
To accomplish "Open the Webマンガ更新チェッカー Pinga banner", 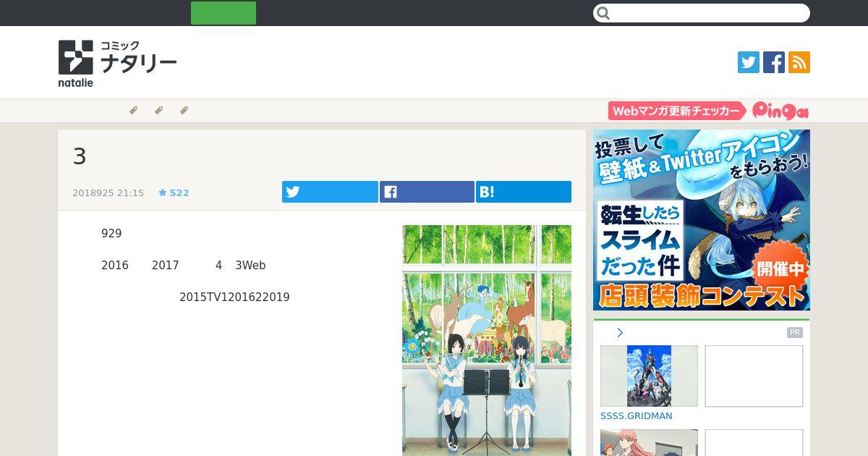I will click(709, 111).
